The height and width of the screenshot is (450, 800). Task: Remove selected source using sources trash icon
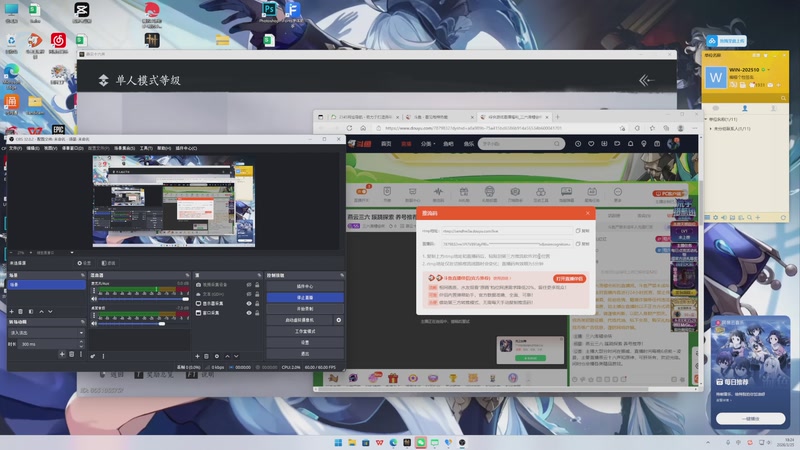pos(207,356)
